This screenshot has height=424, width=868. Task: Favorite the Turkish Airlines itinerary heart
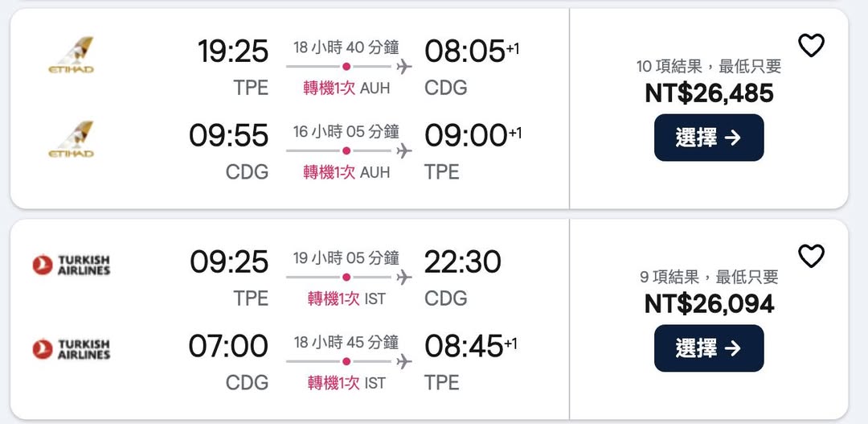pyautogui.click(x=811, y=256)
